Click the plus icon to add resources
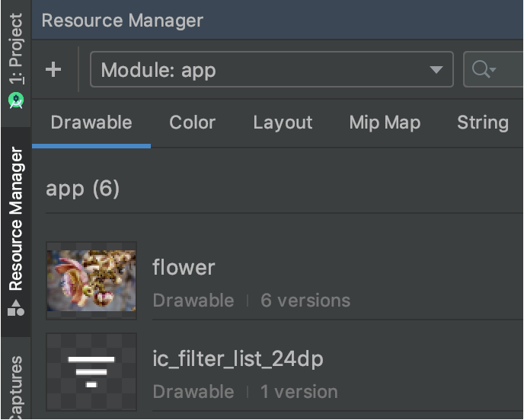 click(53, 70)
